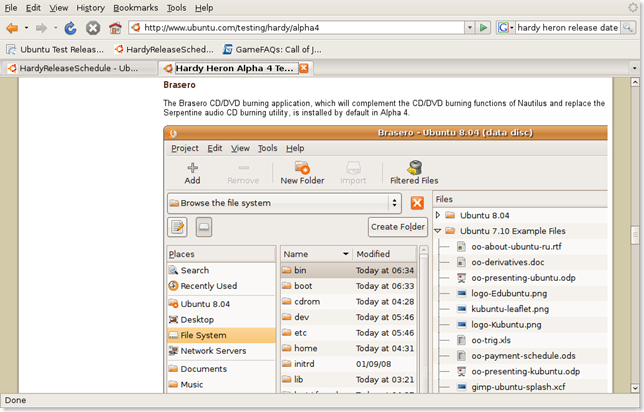Collapse Ubuntu 7.10 Example Files folder
Image resolution: width=644 pixels, height=412 pixels.
tap(438, 231)
